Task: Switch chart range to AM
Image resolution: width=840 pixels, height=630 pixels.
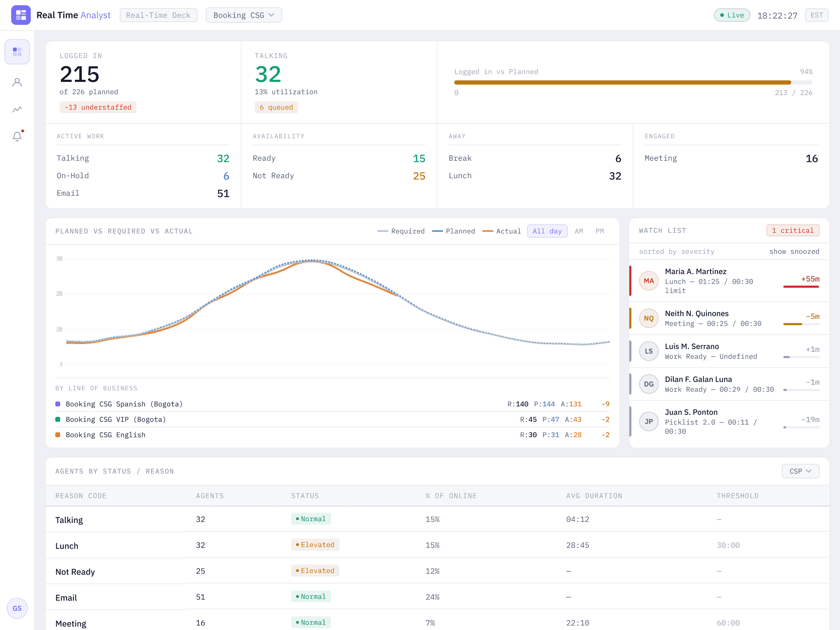Action: 578,231
